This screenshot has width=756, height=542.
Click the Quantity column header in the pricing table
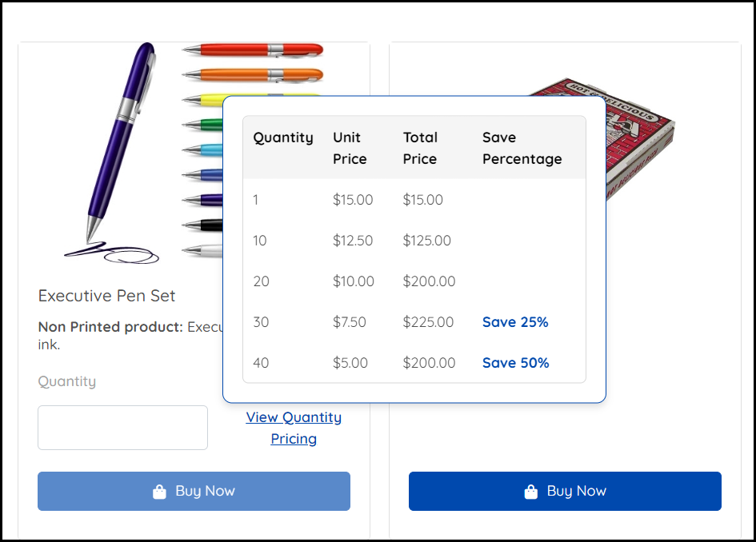pyautogui.click(x=283, y=137)
